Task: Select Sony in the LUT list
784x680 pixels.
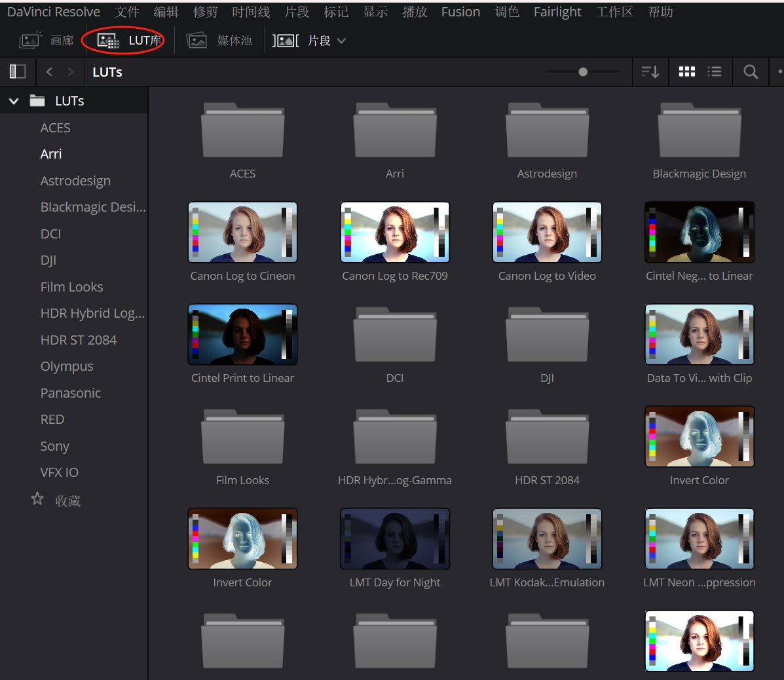Action: pyautogui.click(x=54, y=446)
